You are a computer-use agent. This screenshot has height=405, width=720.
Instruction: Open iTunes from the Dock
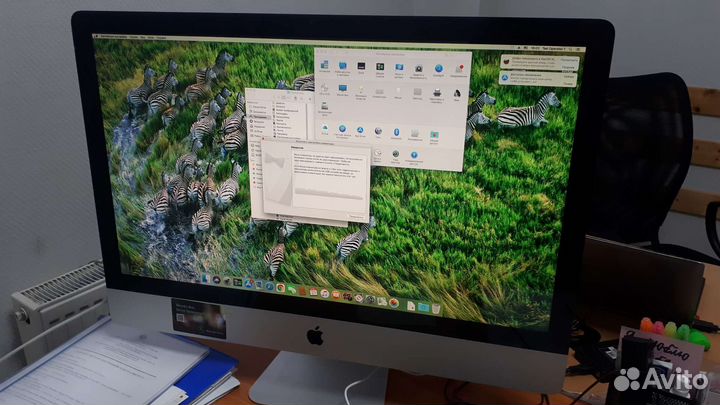[325, 293]
